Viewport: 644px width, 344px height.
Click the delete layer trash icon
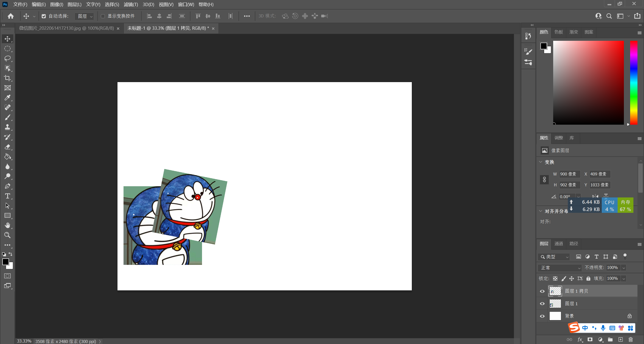(x=630, y=339)
